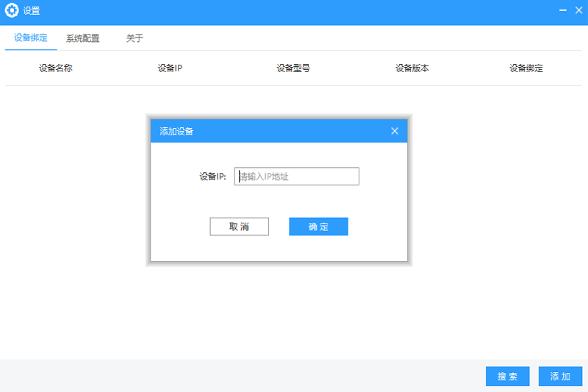
Task: Click the 设备IP: label in dialog
Action: click(212, 177)
